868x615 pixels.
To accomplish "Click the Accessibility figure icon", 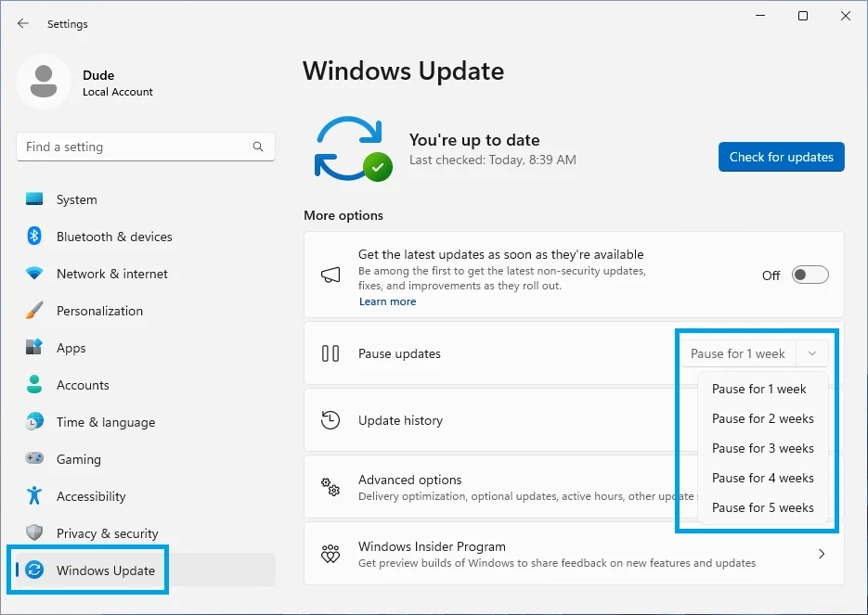I will click(34, 496).
